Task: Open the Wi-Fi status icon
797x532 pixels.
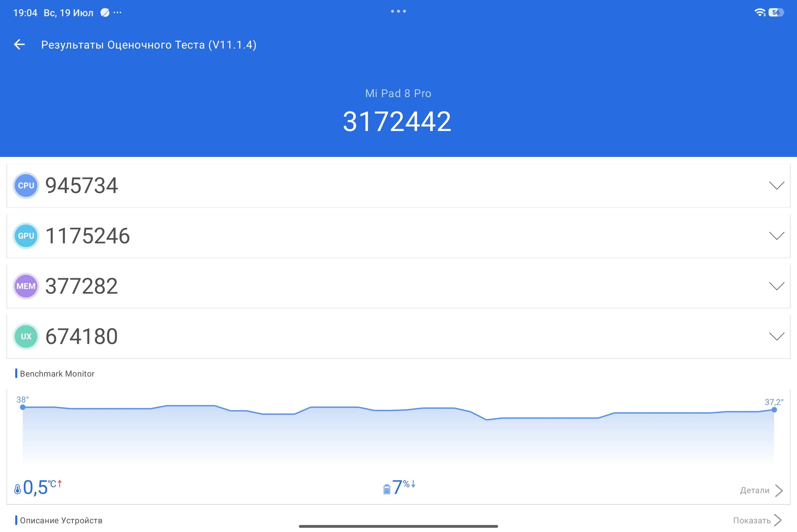Action: pos(760,12)
